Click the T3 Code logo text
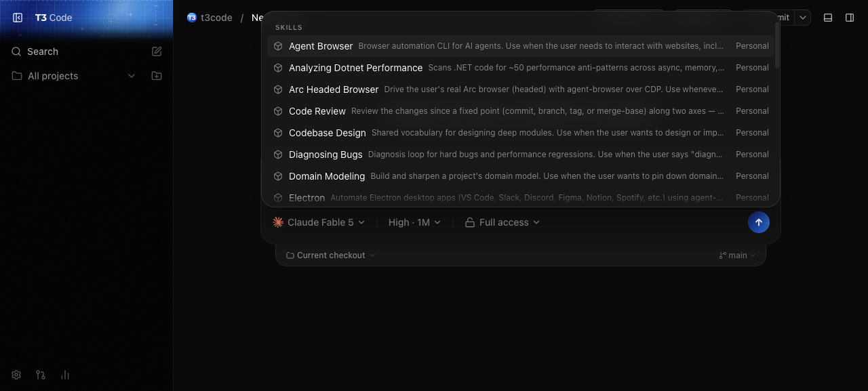The width and height of the screenshot is (868, 391). [54, 18]
